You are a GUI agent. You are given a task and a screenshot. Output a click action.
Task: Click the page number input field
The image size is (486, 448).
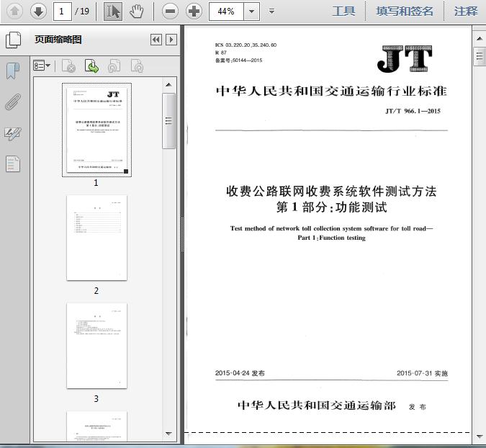point(63,12)
